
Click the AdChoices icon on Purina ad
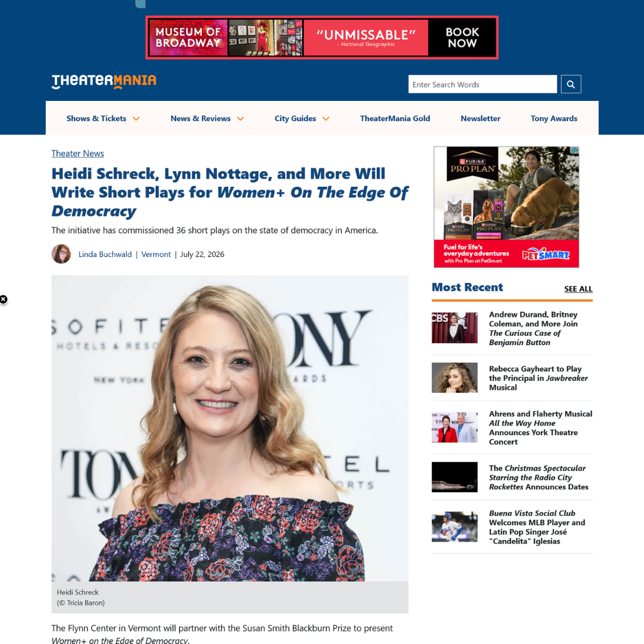(x=575, y=150)
